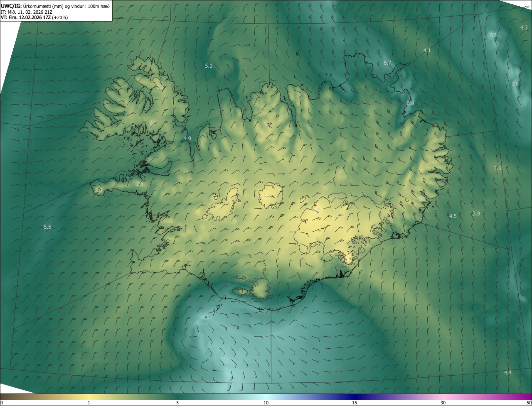Click the 3.6 value label on the map
Viewport: 532px width, 406px height.
pos(498,169)
